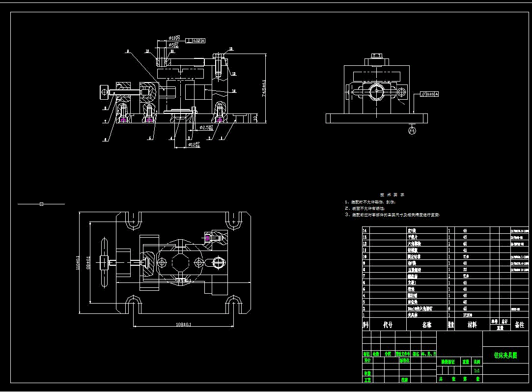The width and height of the screenshot is (532, 392).
Task: Click material value 20 in row 8
Action: (465, 270)
